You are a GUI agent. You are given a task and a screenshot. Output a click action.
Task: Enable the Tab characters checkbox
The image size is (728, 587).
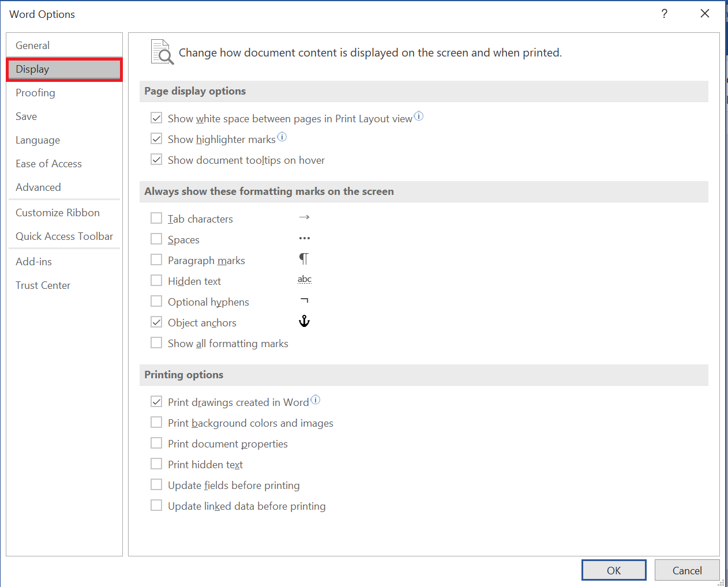(156, 218)
